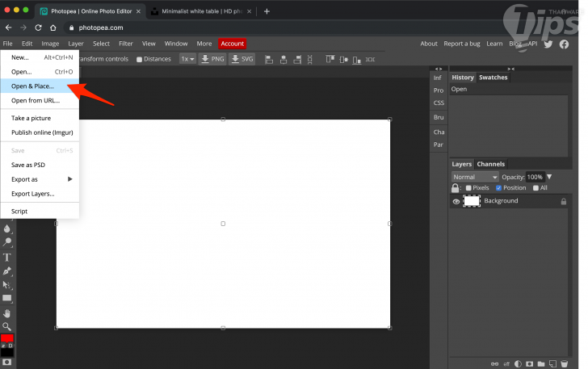The image size is (588, 369).
Task: Click the red foreground color swatch
Action: [7, 339]
